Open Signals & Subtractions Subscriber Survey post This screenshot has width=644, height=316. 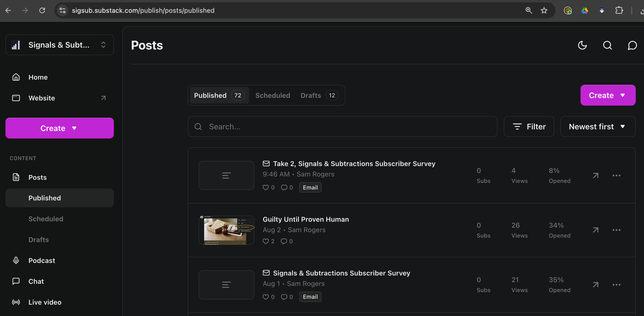pyautogui.click(x=341, y=273)
